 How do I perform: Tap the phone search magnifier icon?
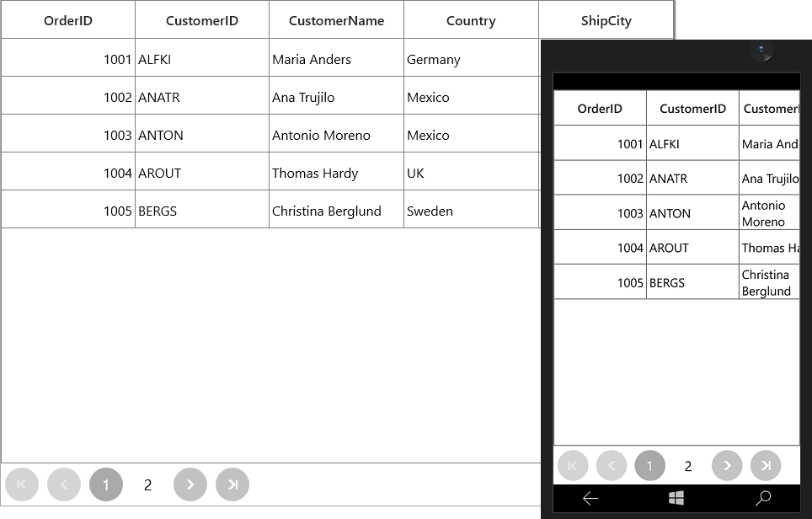pyautogui.click(x=763, y=498)
